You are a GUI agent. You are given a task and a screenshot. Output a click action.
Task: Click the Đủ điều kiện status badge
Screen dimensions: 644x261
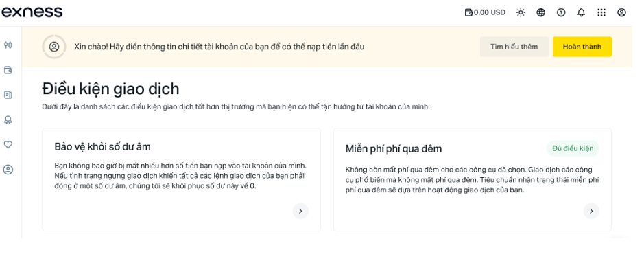click(x=573, y=148)
